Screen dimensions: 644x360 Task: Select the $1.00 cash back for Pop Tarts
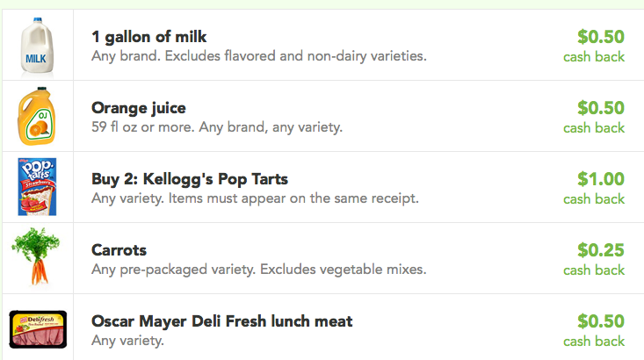pos(594,188)
